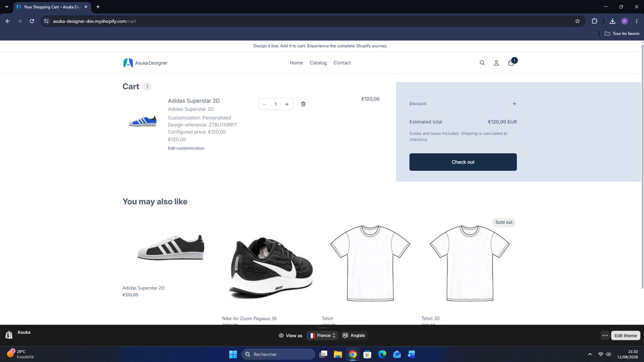Increase item quantity with plus button
Screen dimensions: 644x362
[287, 104]
